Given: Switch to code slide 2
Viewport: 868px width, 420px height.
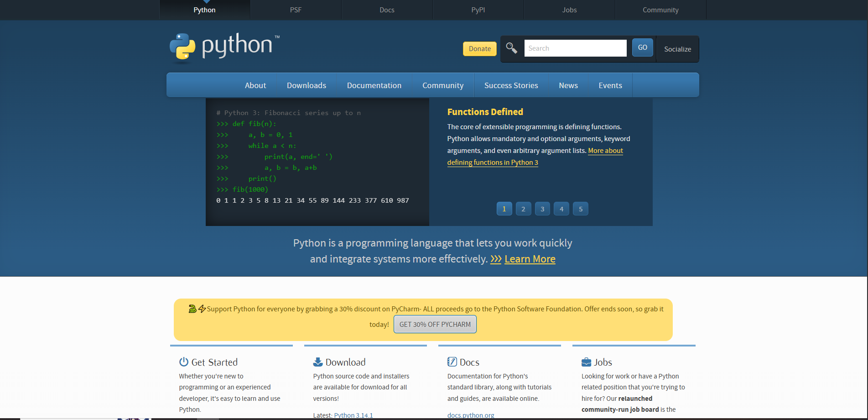Looking at the screenshot, I should point(523,209).
